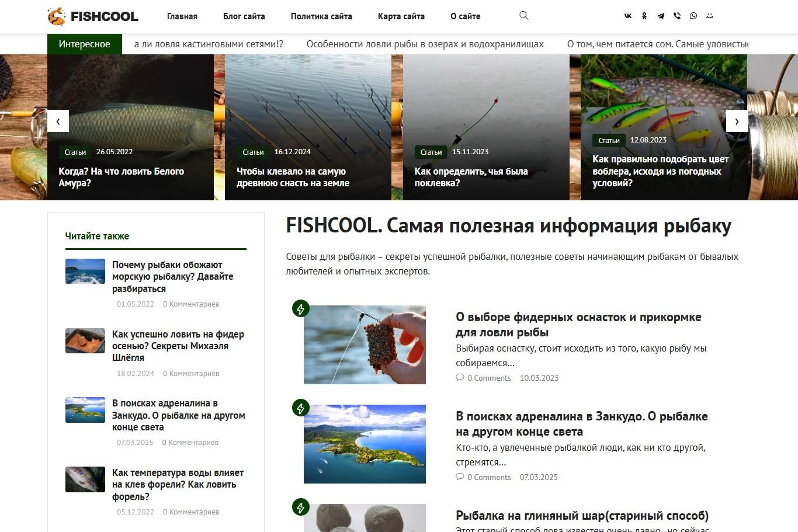Open article 'О выборе фидерных оснасток и прикормке'

click(x=578, y=325)
